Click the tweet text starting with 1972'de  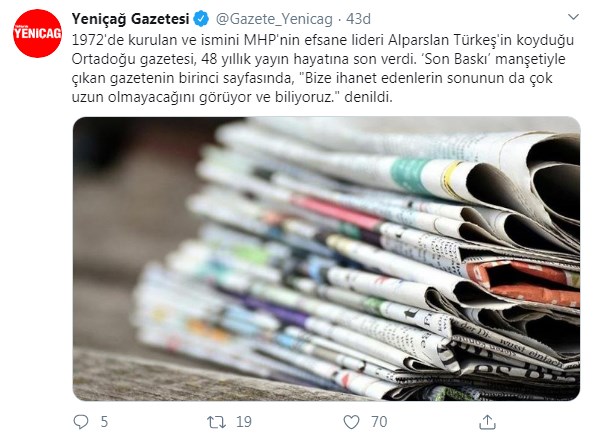tap(323, 68)
